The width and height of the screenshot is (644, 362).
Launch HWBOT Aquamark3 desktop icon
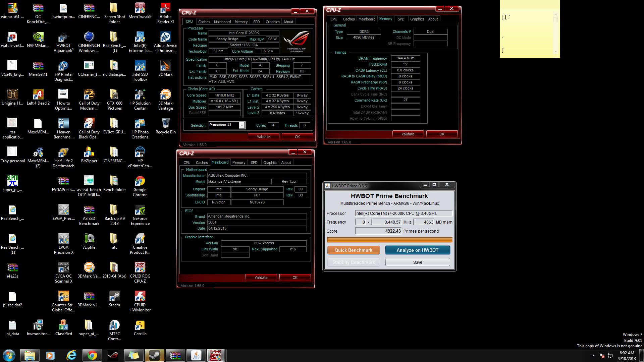(x=63, y=42)
